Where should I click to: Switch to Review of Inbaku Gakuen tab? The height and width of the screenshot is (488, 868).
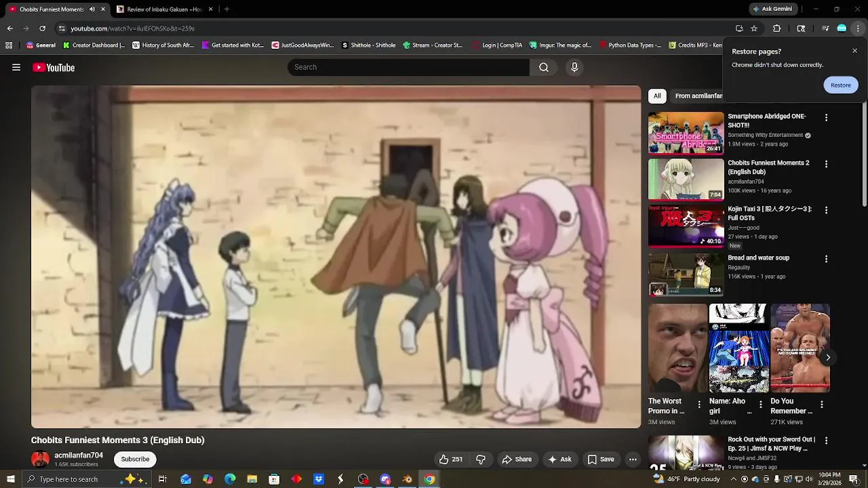point(164,9)
